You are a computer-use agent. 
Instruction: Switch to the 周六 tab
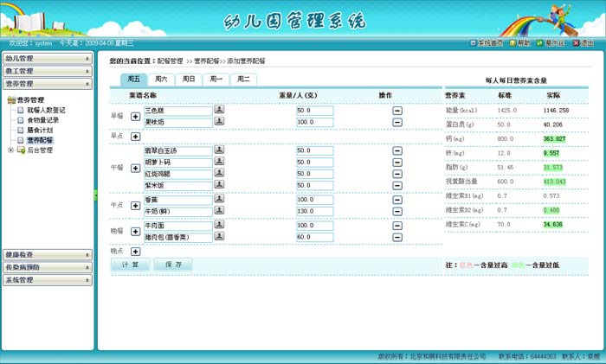tap(162, 79)
